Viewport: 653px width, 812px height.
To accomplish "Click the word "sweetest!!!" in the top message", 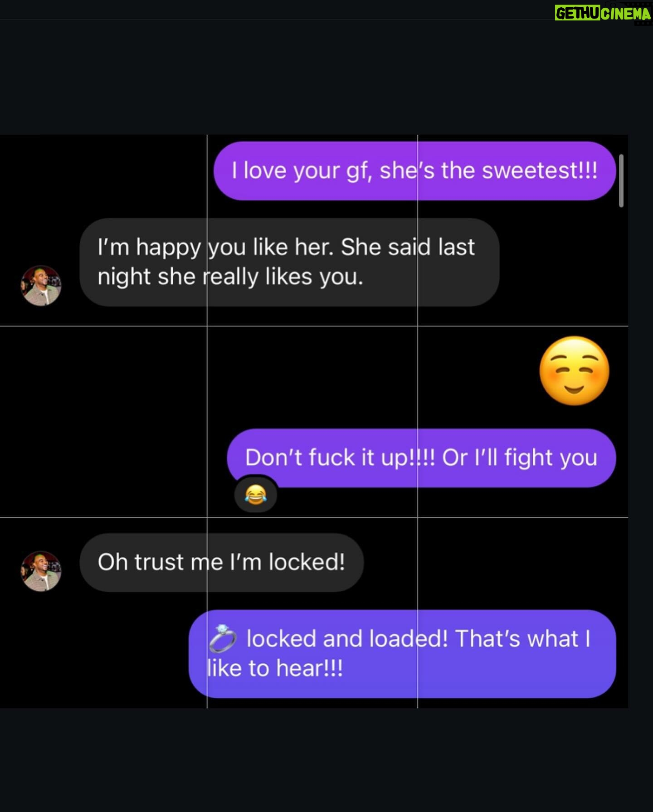I will pyautogui.click(x=540, y=170).
